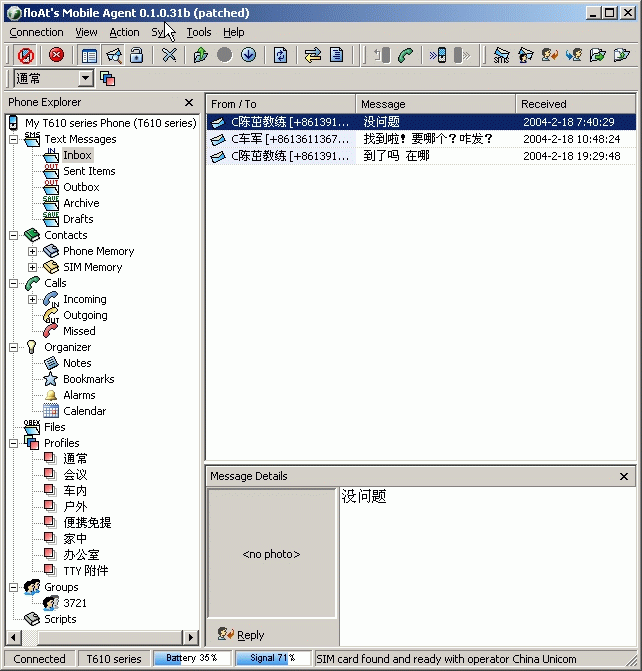Collapse the Groups tree node
The height and width of the screenshot is (671, 642).
[14, 587]
